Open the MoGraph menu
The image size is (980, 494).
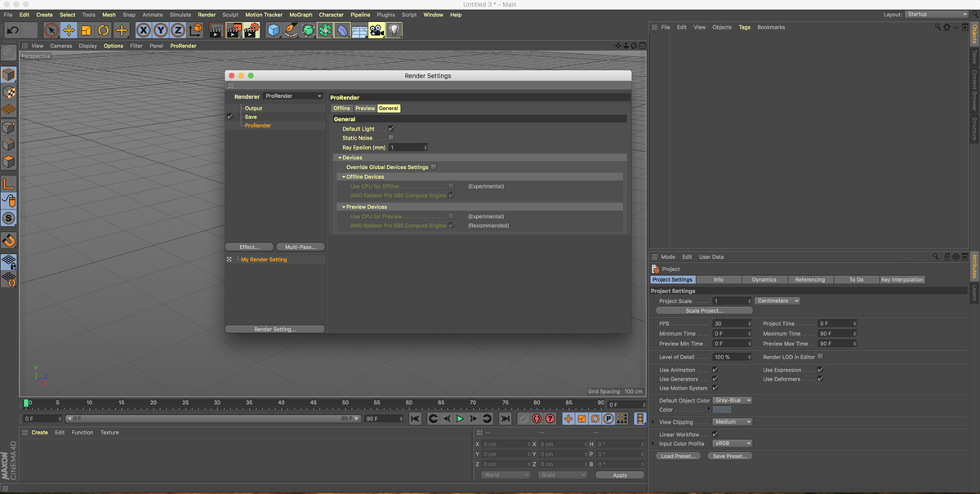pos(301,15)
